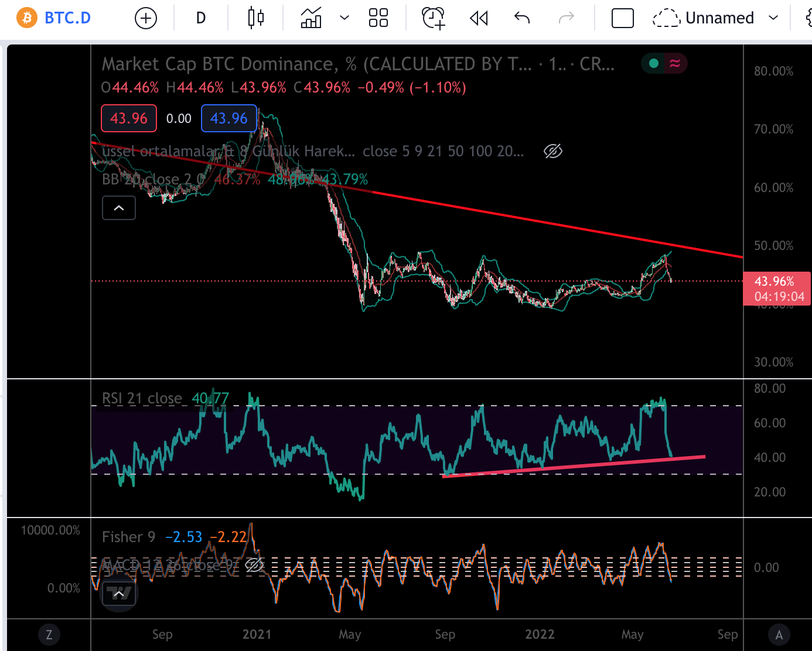
Task: Click the red data-mode approx icon
Action: coord(675,63)
